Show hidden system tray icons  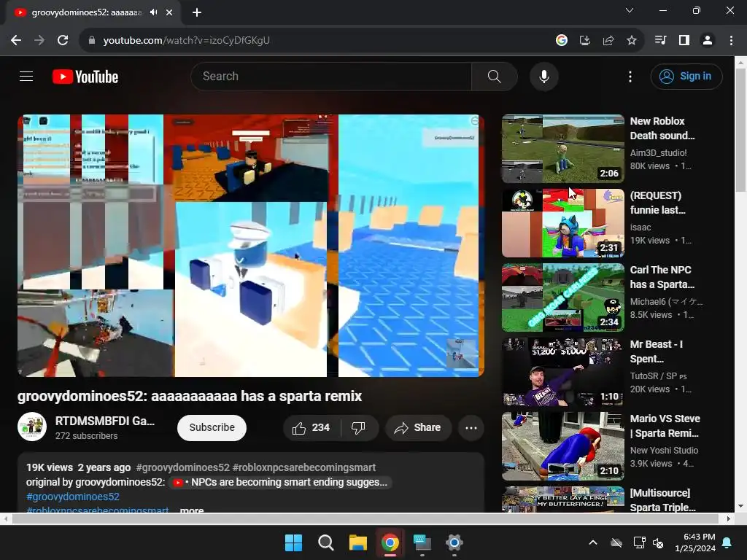coord(593,542)
